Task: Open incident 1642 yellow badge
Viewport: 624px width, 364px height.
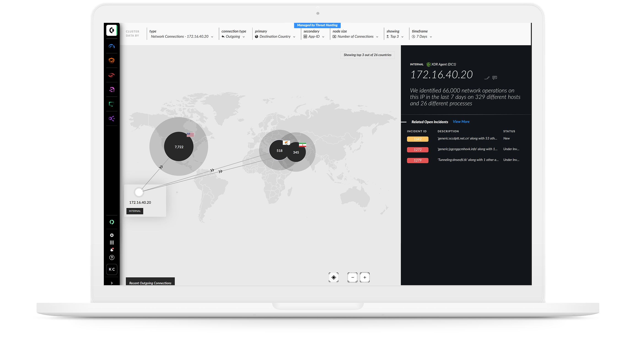Action: [x=418, y=139]
